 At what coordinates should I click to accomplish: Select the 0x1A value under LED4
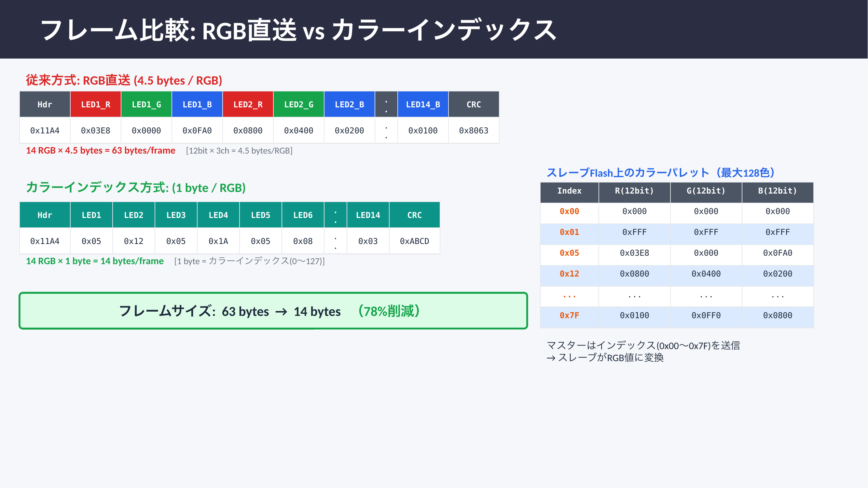(x=218, y=241)
